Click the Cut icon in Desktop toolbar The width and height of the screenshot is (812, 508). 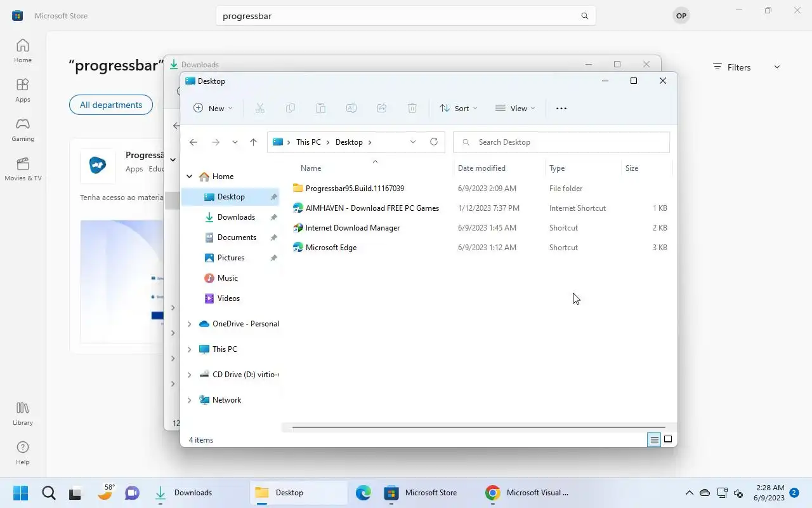click(260, 109)
